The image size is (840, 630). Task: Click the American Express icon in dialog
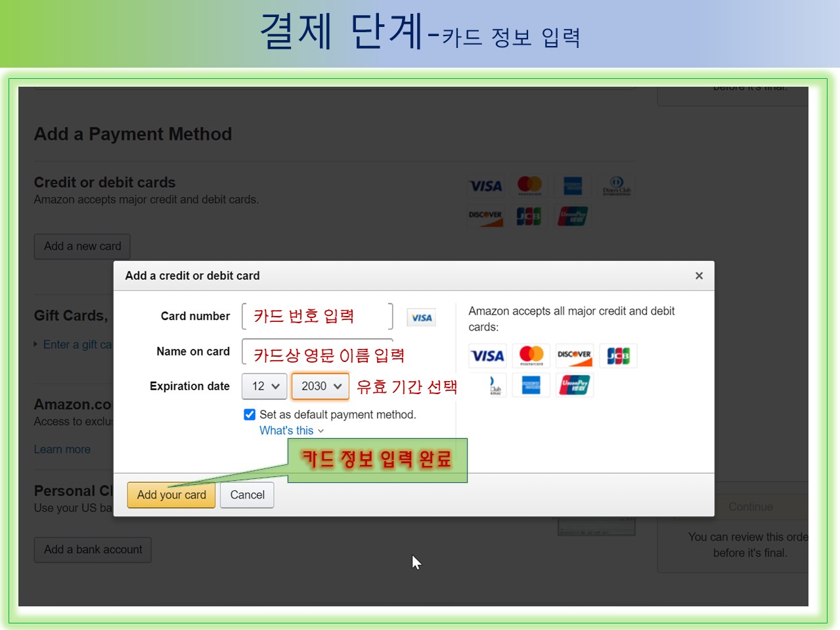click(x=531, y=385)
